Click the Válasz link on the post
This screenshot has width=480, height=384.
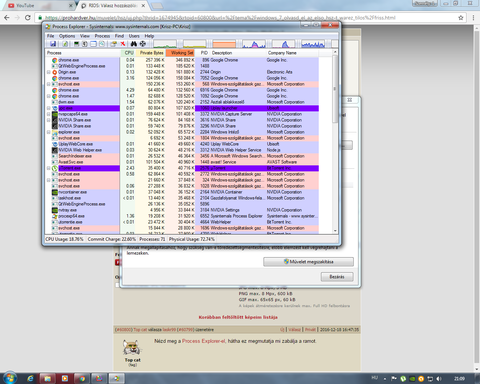click(294, 330)
